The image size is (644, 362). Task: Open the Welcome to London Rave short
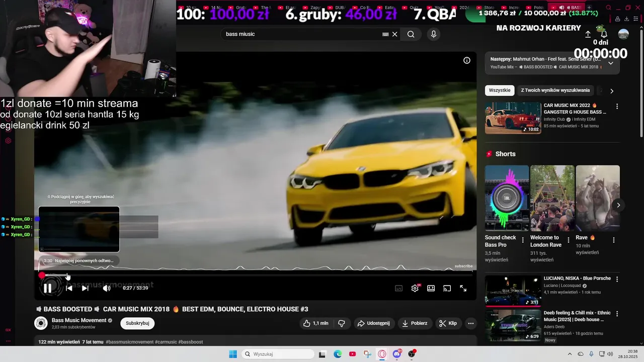(552, 198)
